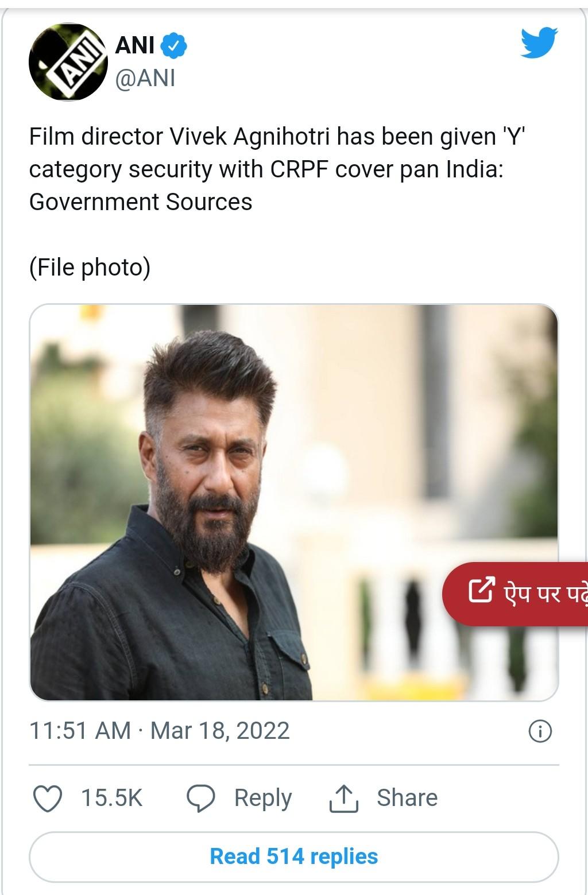Open the ANI display name link

click(135, 45)
